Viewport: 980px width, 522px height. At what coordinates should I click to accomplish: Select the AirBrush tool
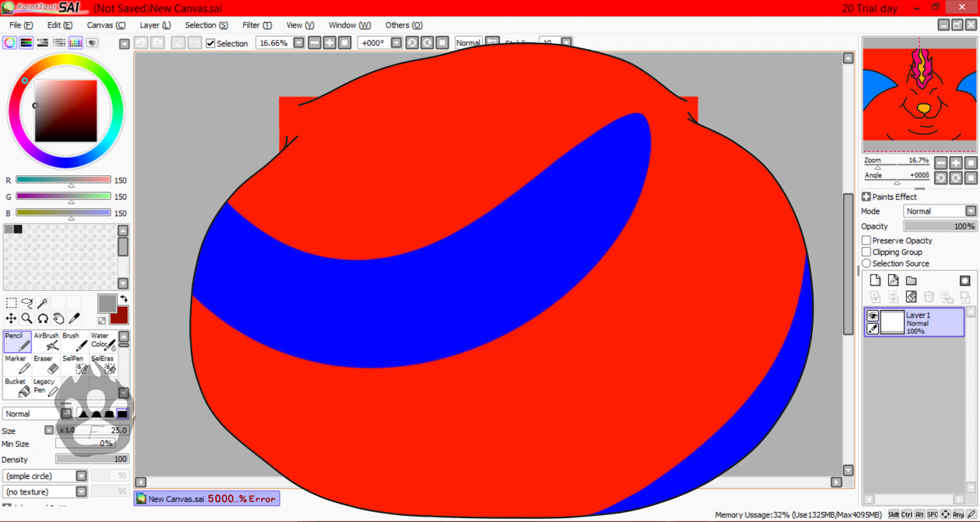[46, 342]
